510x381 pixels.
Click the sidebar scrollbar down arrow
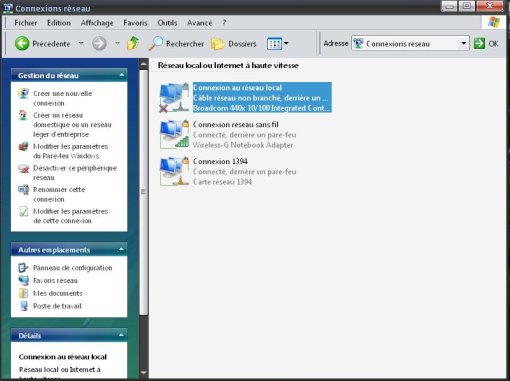[144, 372]
